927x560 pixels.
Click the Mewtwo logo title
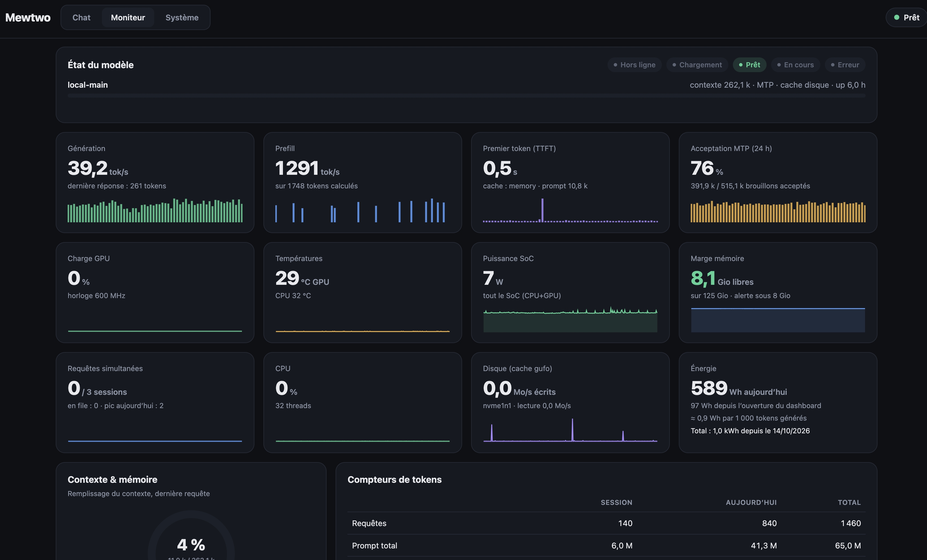(28, 17)
